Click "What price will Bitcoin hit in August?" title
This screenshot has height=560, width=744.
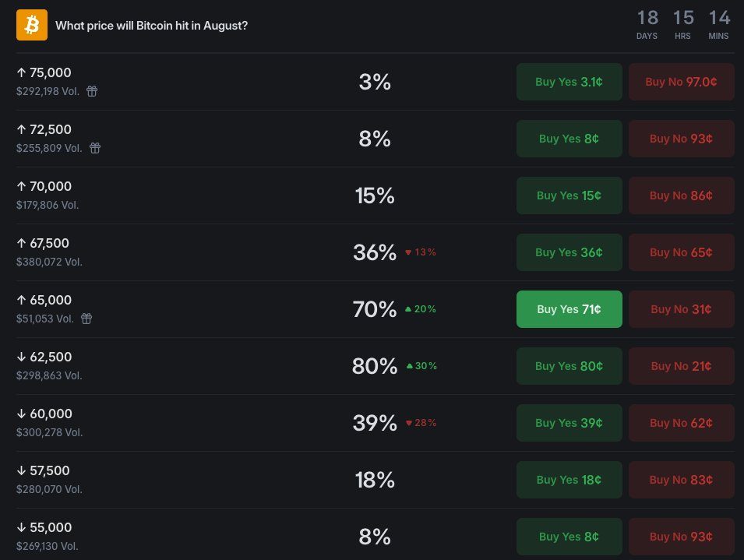coord(151,26)
